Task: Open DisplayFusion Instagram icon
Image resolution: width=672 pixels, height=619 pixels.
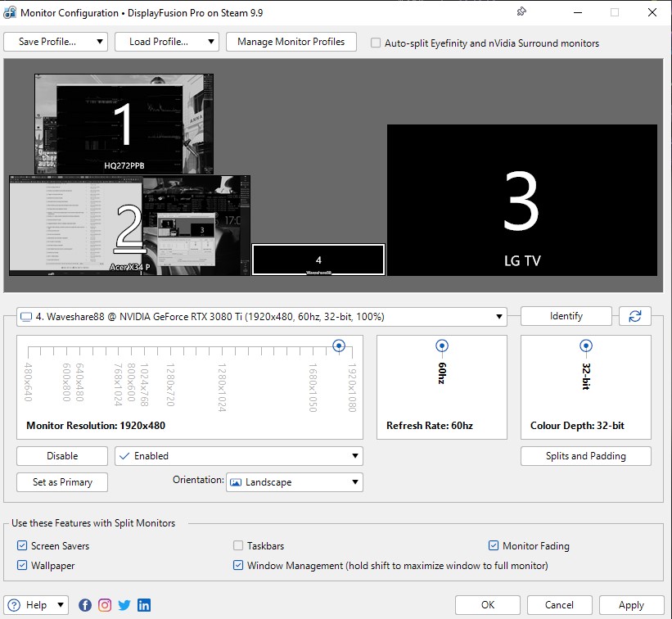Action: tap(105, 605)
